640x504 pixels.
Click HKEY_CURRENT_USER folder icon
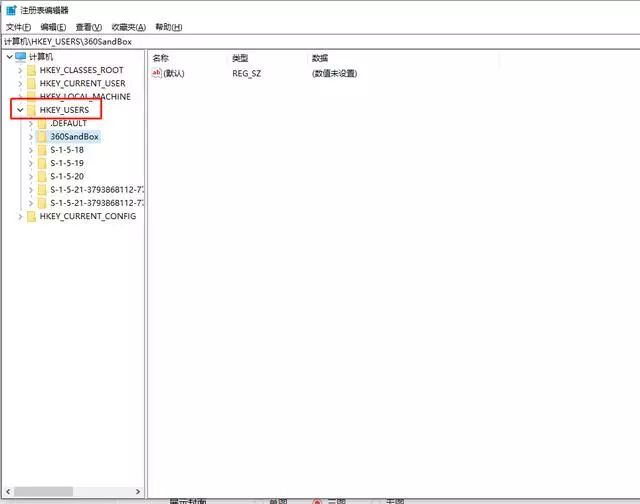pos(31,84)
